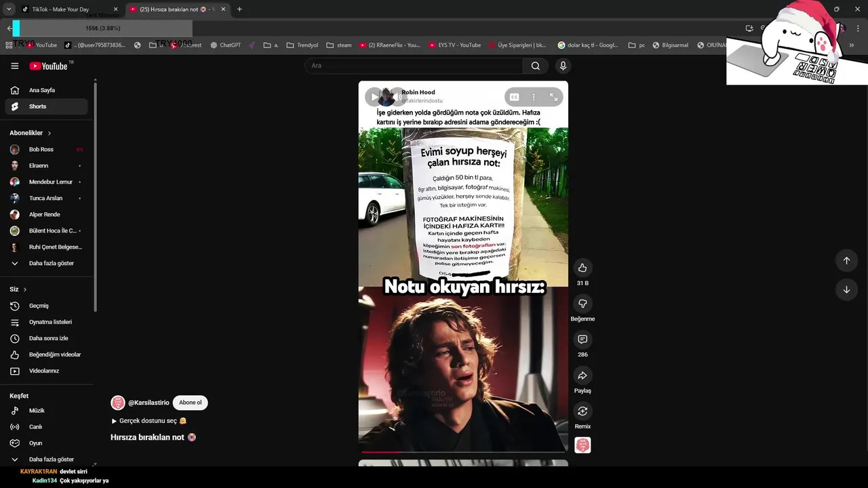
Task: Open Geçmiş watch history
Action: click(46, 306)
